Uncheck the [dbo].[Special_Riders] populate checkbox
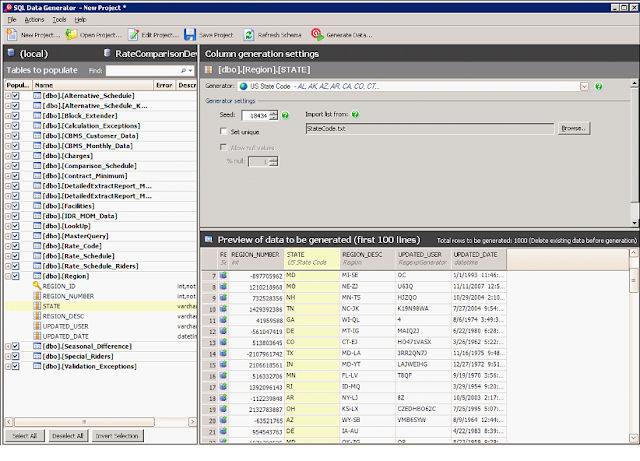640x461 pixels. click(x=15, y=356)
